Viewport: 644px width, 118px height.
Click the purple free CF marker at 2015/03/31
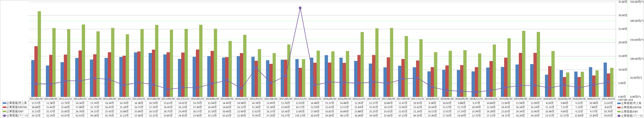(x=256, y=68)
